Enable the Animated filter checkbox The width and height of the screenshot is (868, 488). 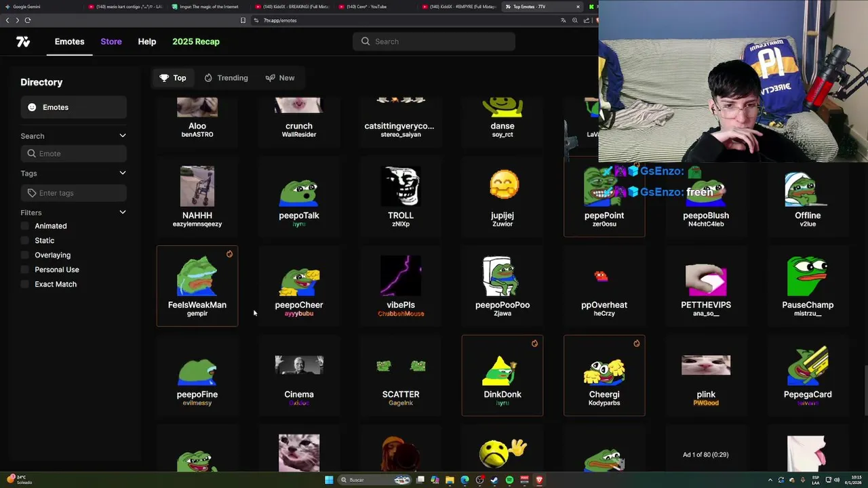[25, 226]
